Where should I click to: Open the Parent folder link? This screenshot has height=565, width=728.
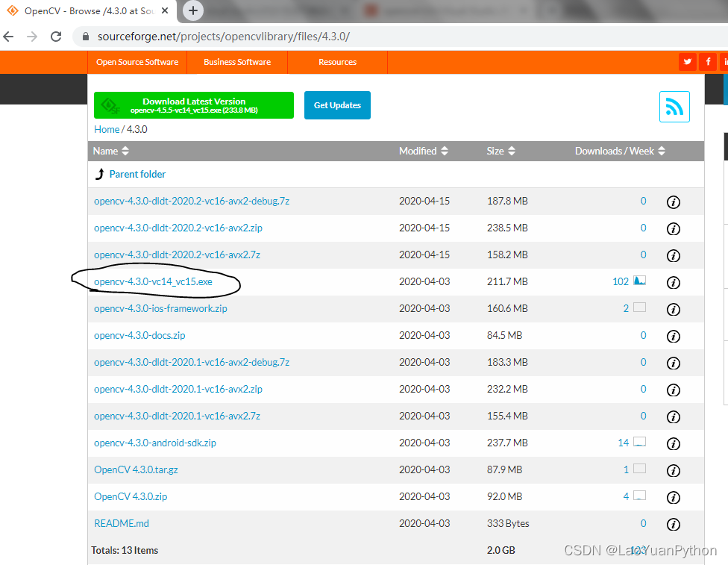pyautogui.click(x=137, y=174)
